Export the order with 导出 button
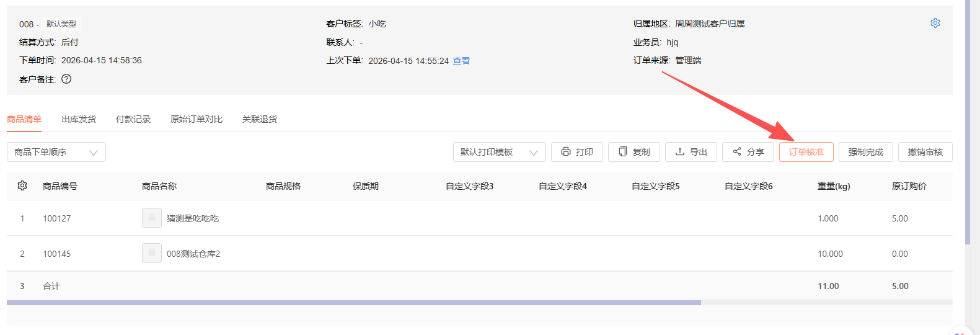This screenshot has width=980, height=335. click(x=691, y=152)
